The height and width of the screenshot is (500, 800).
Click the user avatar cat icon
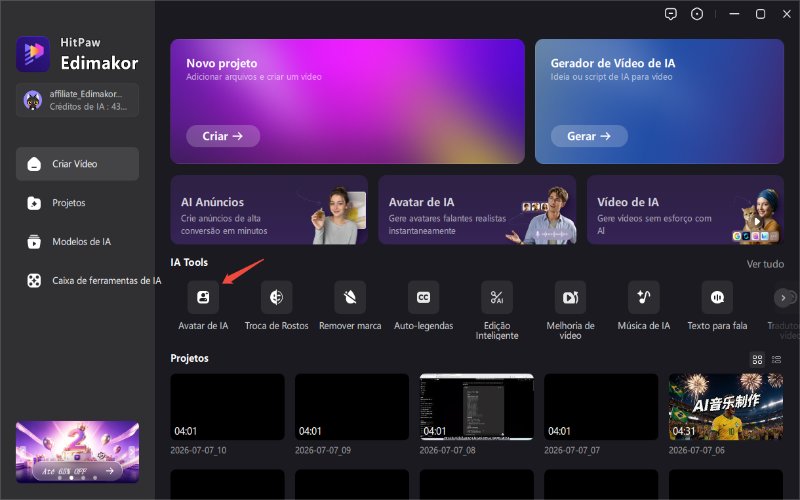[x=33, y=100]
